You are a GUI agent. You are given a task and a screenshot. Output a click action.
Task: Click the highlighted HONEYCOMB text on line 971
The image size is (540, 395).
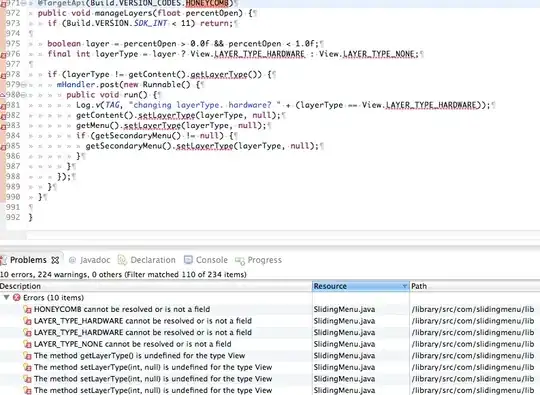pyautogui.click(x=207, y=3)
